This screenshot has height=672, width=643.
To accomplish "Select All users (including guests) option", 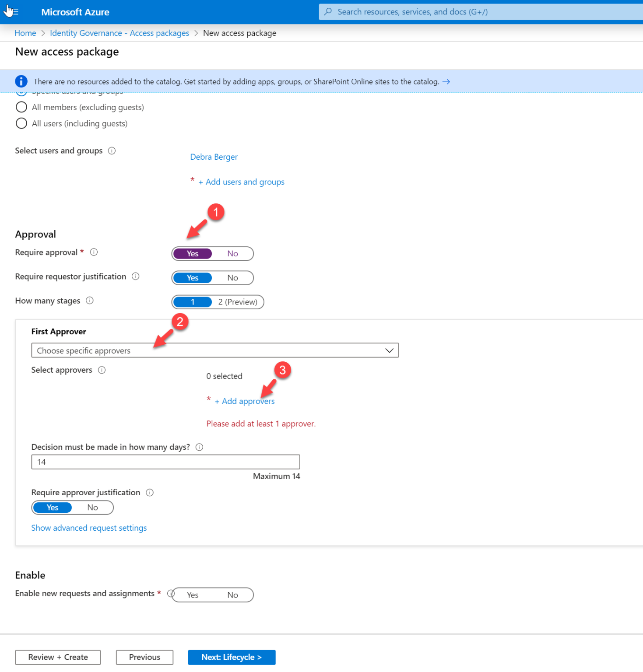I will coord(21,123).
